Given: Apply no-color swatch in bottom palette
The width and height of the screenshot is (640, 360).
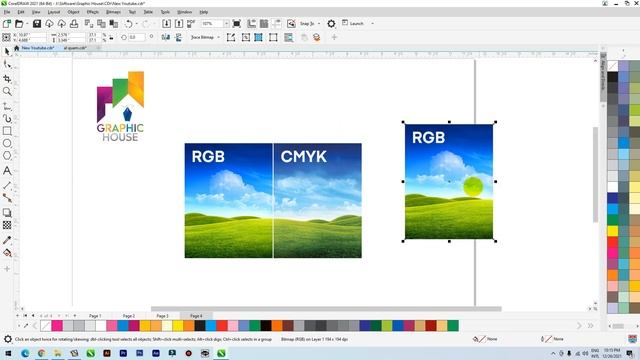Looking at the screenshot, I should coord(46,326).
